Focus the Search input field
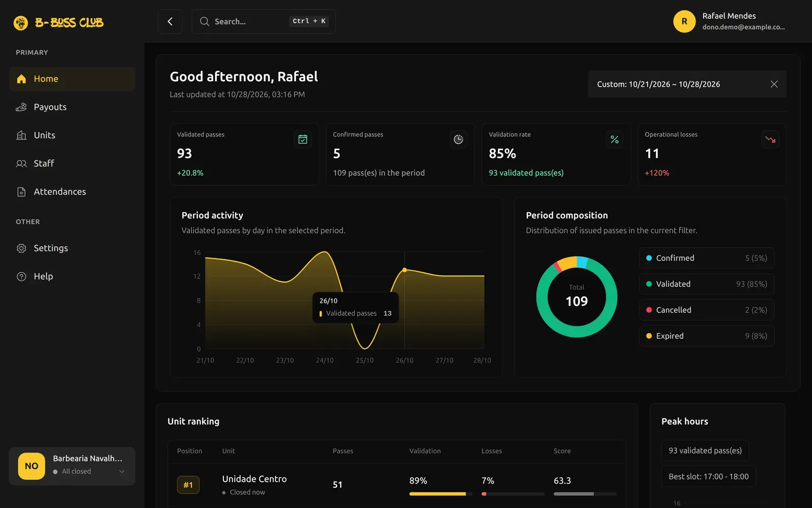This screenshot has height=508, width=812. 263,21
